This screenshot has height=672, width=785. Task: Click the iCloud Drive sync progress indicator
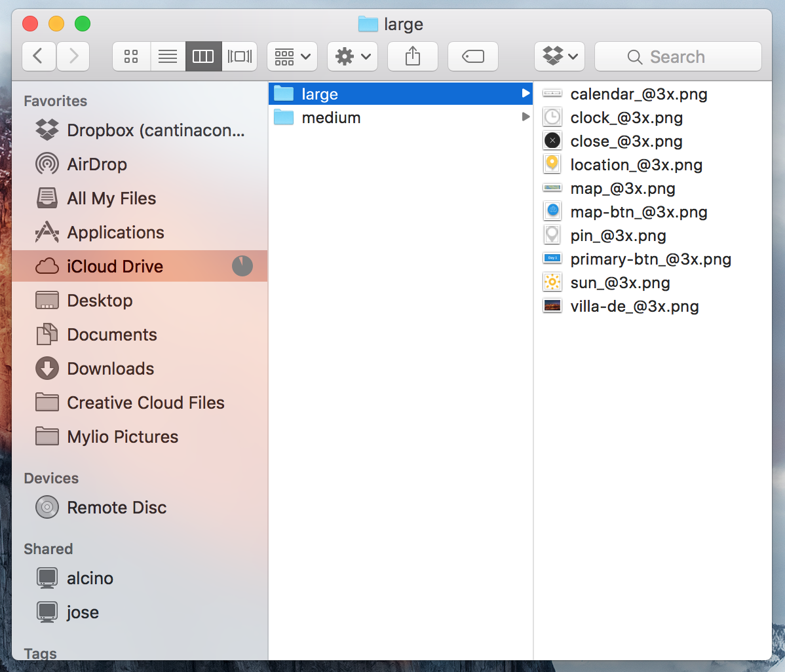(242, 266)
